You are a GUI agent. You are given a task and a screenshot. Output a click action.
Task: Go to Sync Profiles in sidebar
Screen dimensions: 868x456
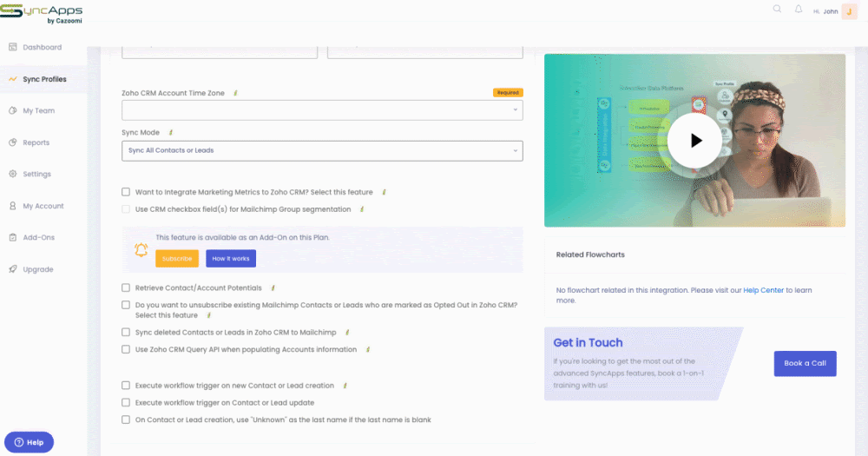(44, 79)
